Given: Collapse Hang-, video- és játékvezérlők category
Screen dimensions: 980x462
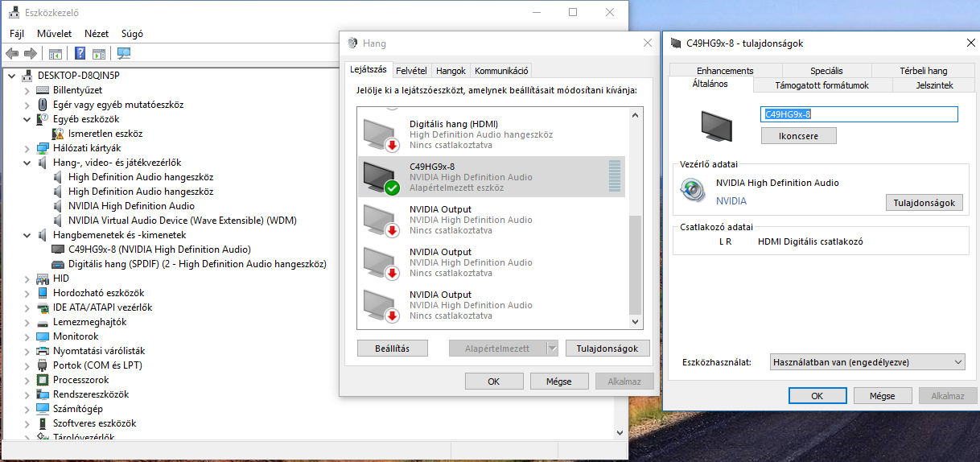Looking at the screenshot, I should click(x=27, y=163).
